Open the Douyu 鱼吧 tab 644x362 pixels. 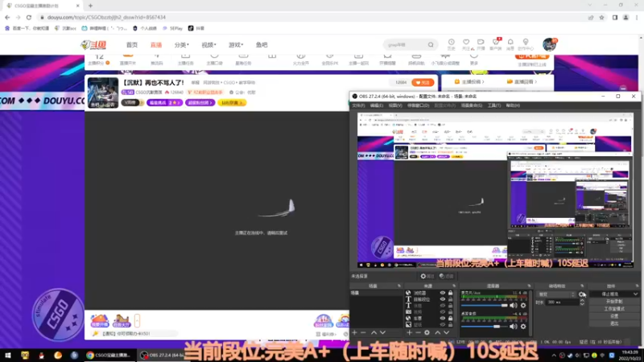pyautogui.click(x=262, y=45)
